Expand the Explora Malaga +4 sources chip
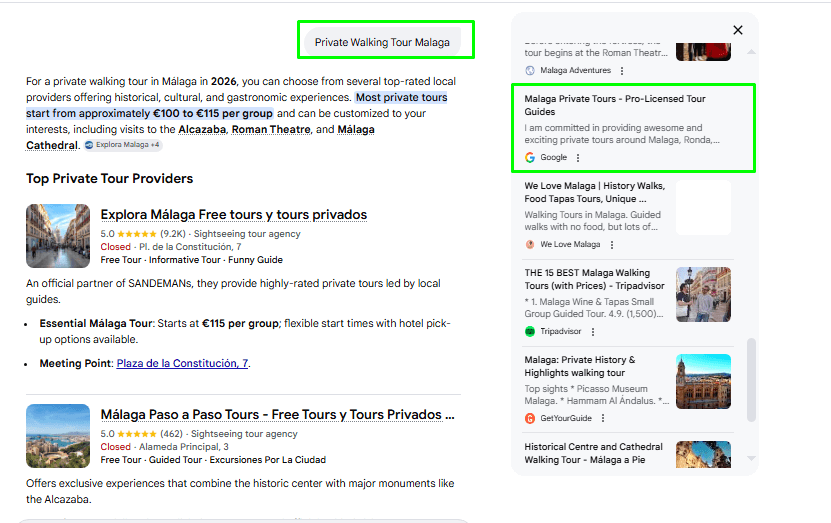 [x=123, y=145]
